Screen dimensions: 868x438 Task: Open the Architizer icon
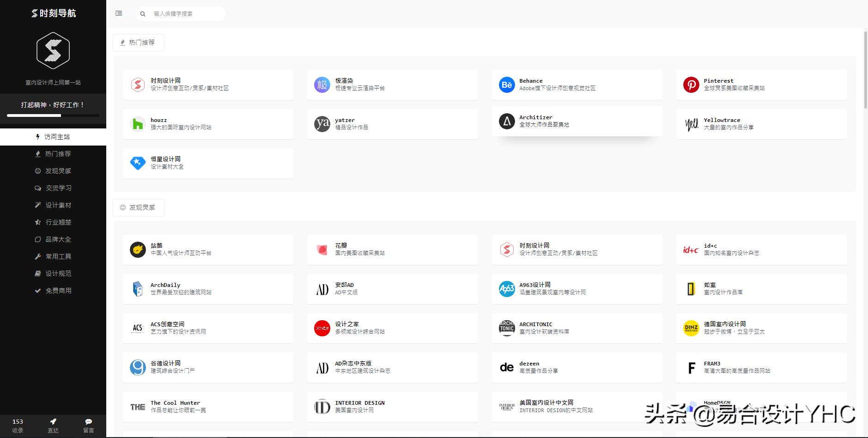[507, 121]
